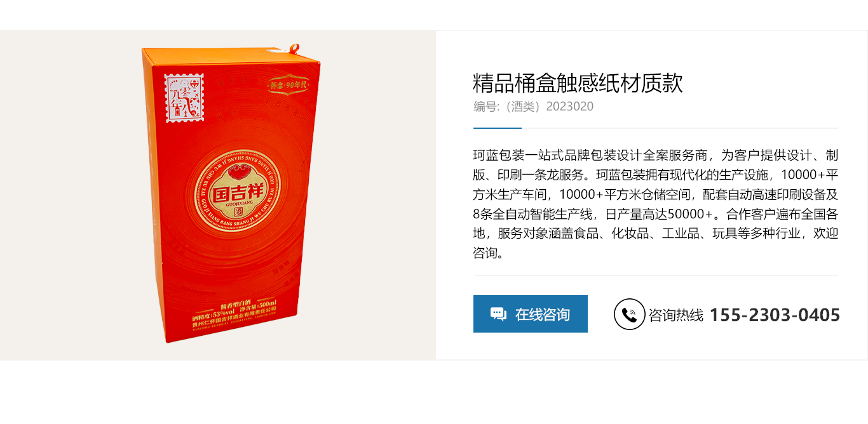868x424 pixels.
Task: Click the gray divider line above 在线咨询
Action: [x=656, y=275]
